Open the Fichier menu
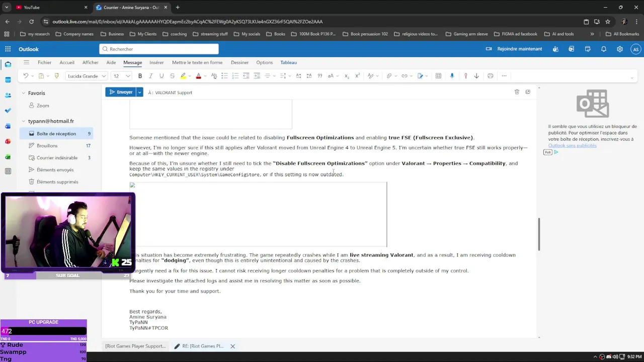The width and height of the screenshot is (644, 362). tap(44, 62)
